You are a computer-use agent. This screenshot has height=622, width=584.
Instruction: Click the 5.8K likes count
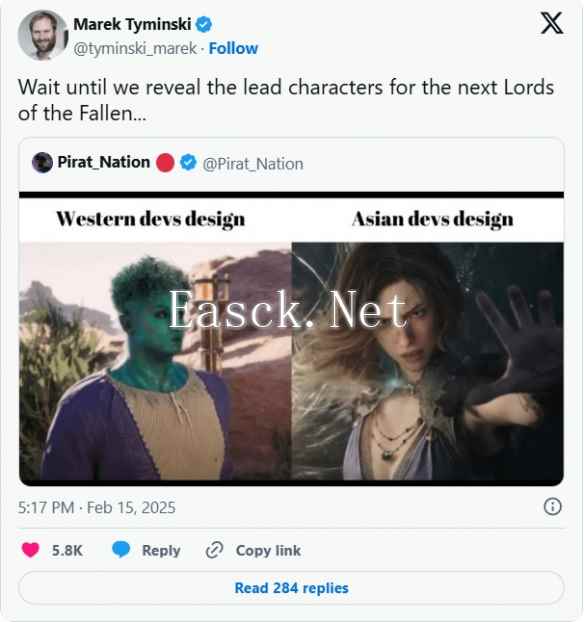[x=67, y=551]
